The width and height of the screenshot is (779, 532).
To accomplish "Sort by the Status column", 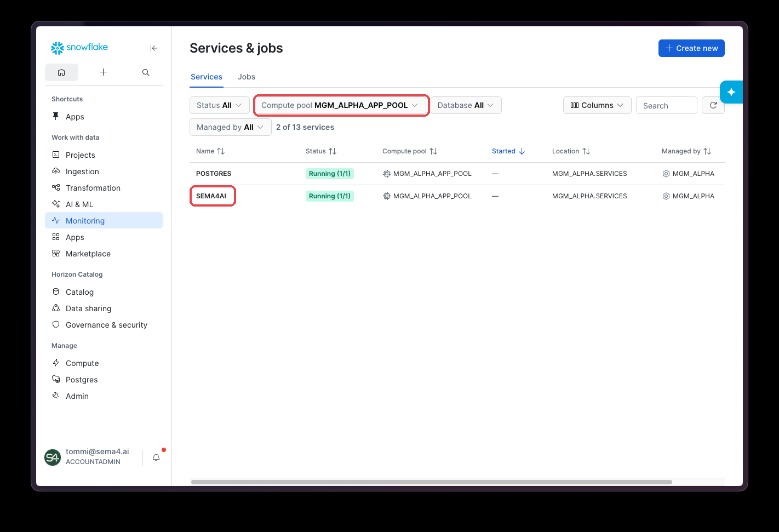I will point(321,151).
